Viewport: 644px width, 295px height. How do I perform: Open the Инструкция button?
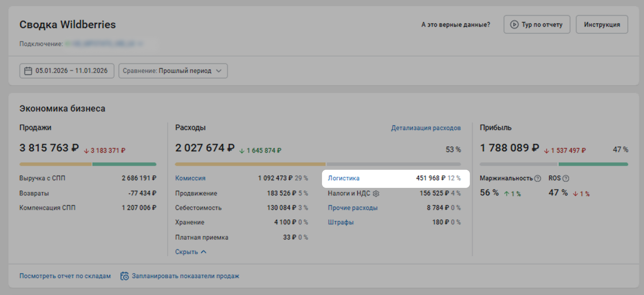tap(602, 25)
